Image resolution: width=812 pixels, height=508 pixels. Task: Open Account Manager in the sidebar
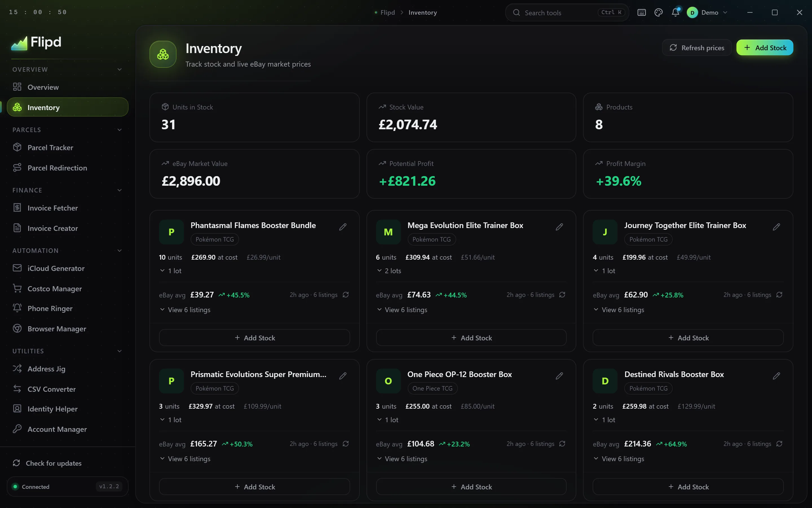tap(67, 429)
